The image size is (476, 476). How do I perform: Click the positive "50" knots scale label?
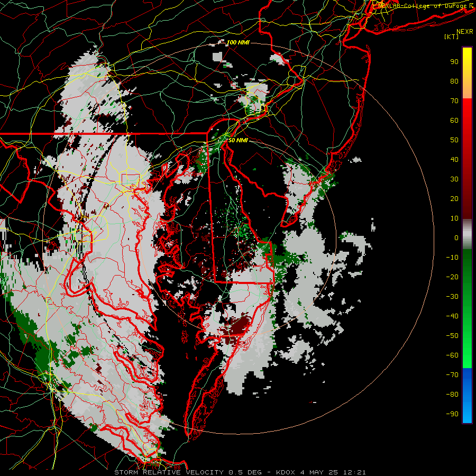[454, 140]
